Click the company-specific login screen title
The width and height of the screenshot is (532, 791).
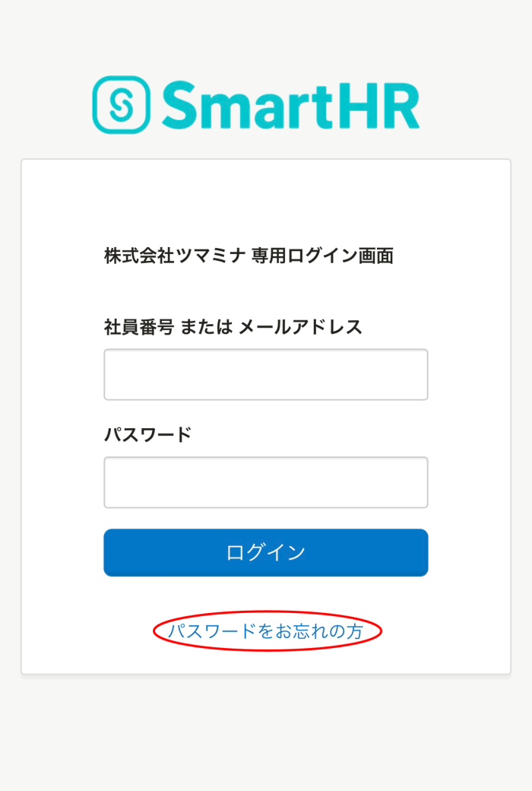click(249, 256)
